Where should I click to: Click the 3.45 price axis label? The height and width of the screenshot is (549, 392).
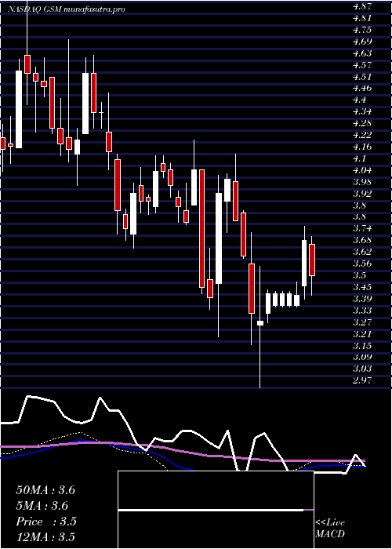click(x=362, y=287)
